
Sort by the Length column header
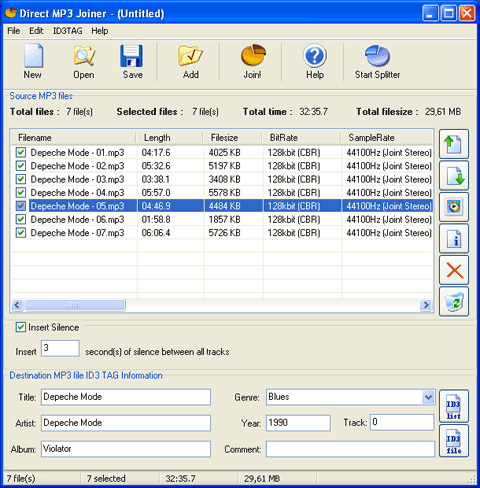coord(170,138)
